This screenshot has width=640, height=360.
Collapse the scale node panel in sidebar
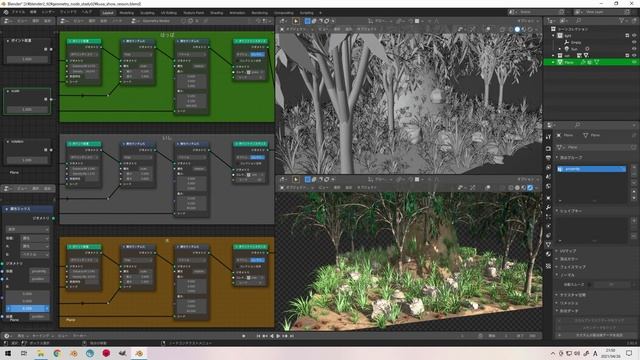click(8, 91)
